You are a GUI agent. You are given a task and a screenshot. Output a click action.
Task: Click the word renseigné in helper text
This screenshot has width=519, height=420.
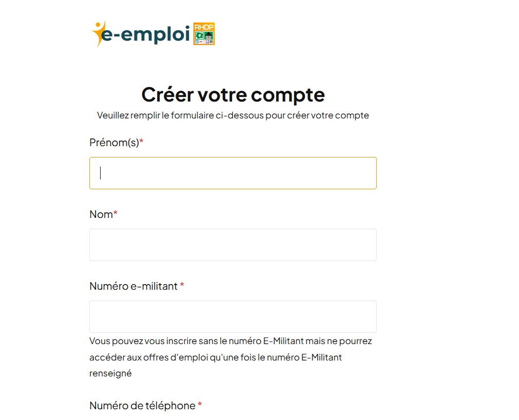pyautogui.click(x=110, y=373)
